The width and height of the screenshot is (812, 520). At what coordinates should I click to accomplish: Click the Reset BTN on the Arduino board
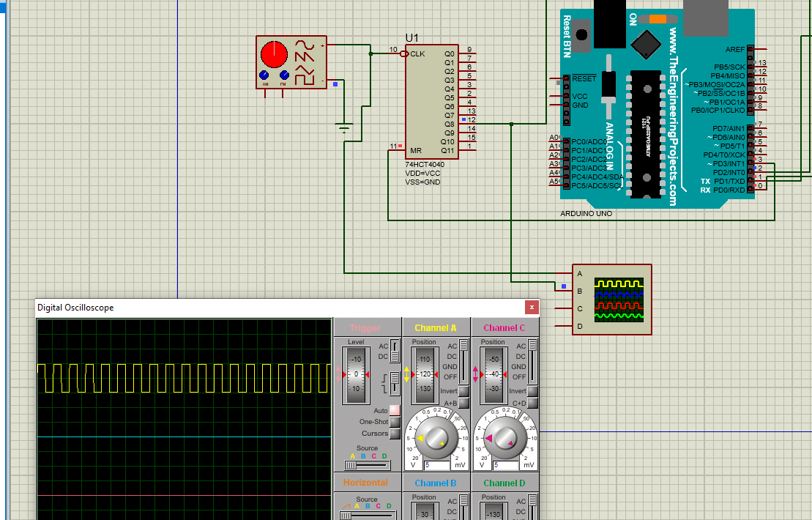[x=581, y=34]
